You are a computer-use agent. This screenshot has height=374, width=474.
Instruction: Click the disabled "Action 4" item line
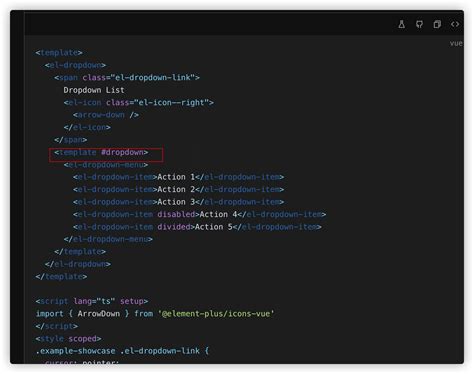(199, 214)
